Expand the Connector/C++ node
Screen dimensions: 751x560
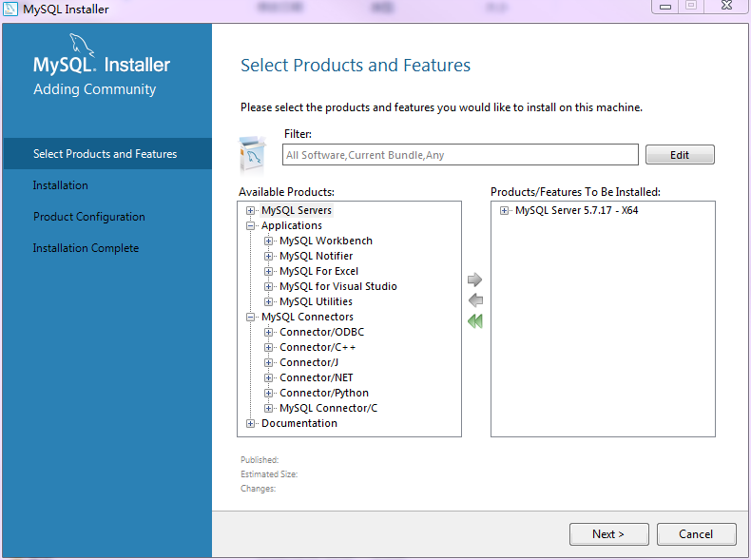pos(268,347)
